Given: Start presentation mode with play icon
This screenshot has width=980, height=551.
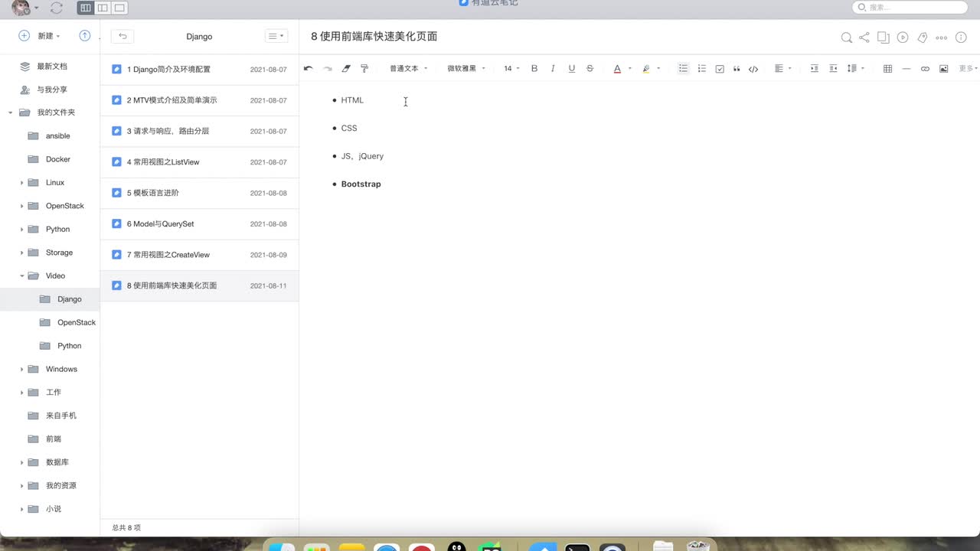Looking at the screenshot, I should 903,37.
